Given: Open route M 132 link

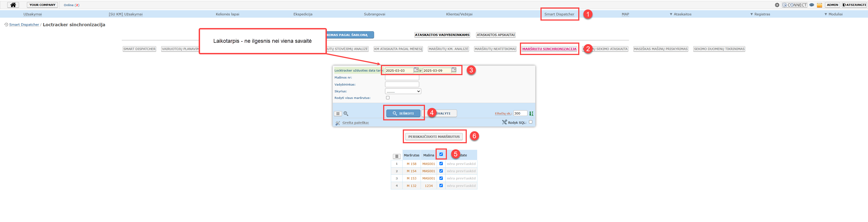Looking at the screenshot, I should tap(411, 186).
